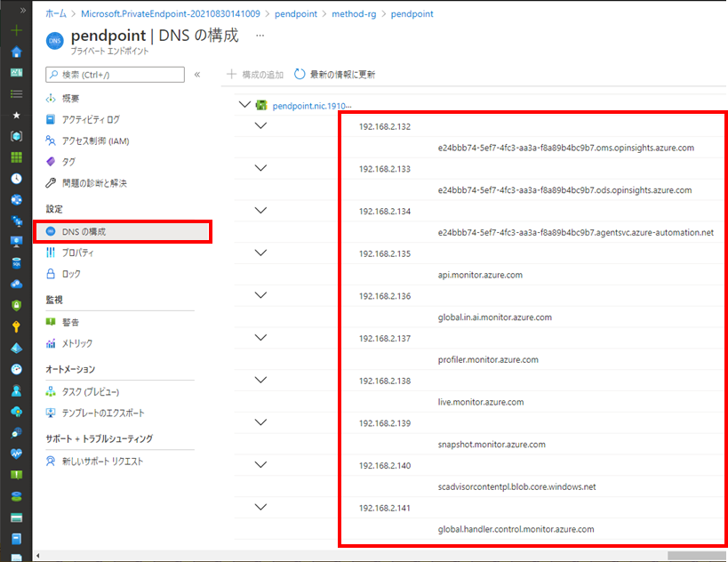This screenshot has height=562, width=728.
Task: Click 構成の追加 (Add configuration) button
Action: tap(255, 75)
